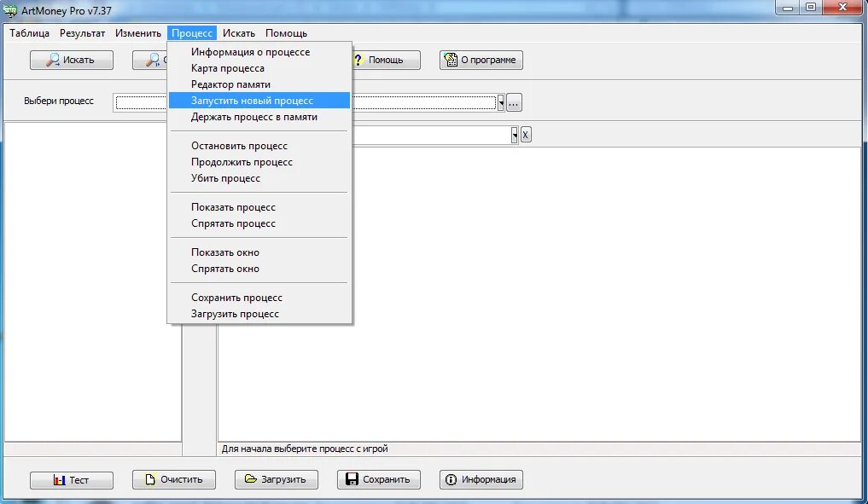The height and width of the screenshot is (504, 868).
Task: Select Сохранить процесс menu item
Action: [259, 298]
